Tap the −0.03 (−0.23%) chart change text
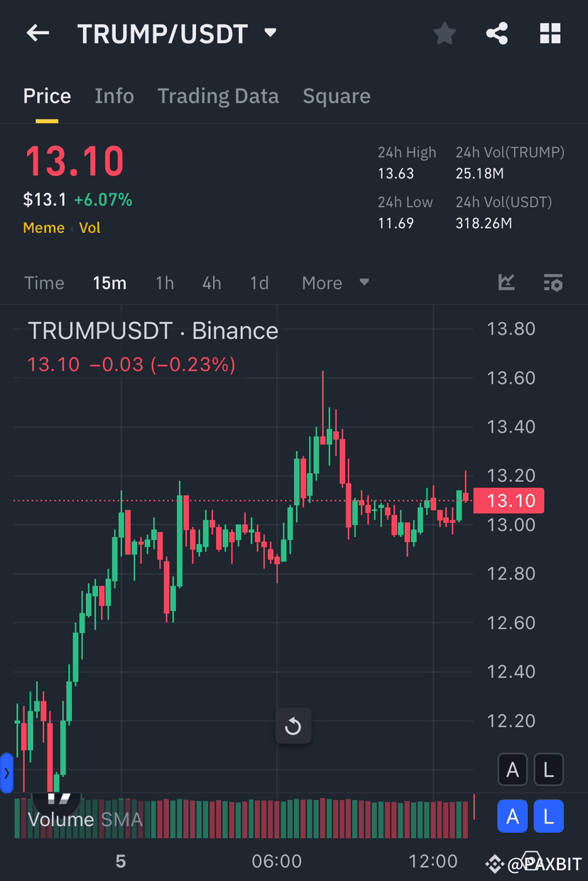Viewport: 588px width, 881px height. coord(163,364)
